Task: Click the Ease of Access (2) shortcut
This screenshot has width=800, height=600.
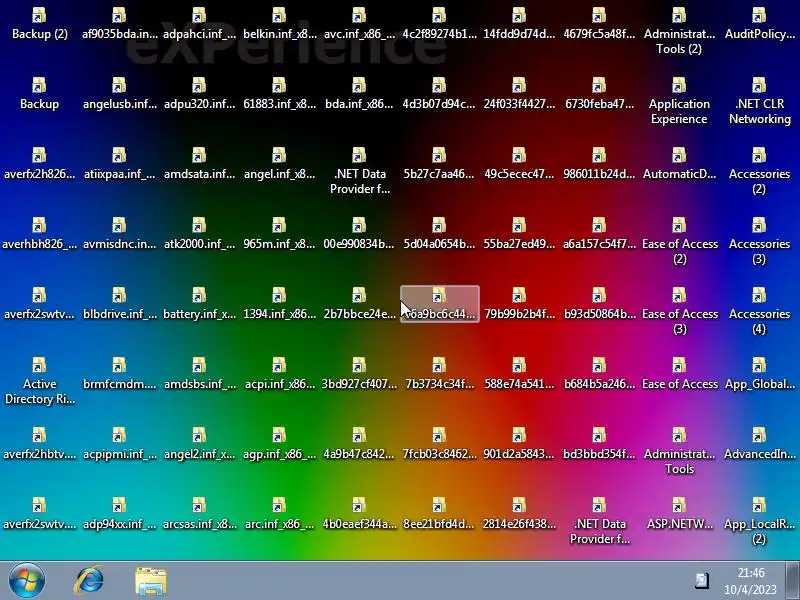Action: [x=679, y=240]
